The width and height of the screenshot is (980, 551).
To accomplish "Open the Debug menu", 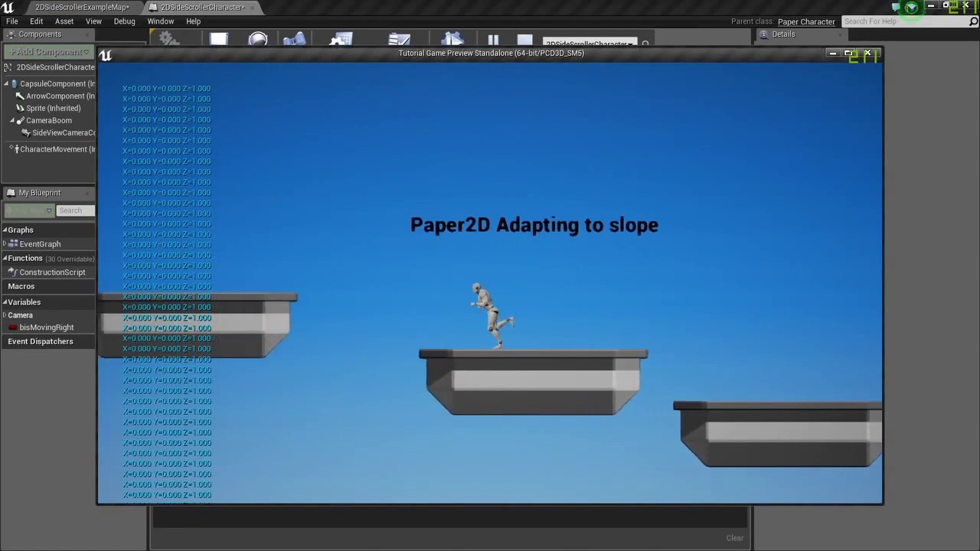I will pos(124,21).
